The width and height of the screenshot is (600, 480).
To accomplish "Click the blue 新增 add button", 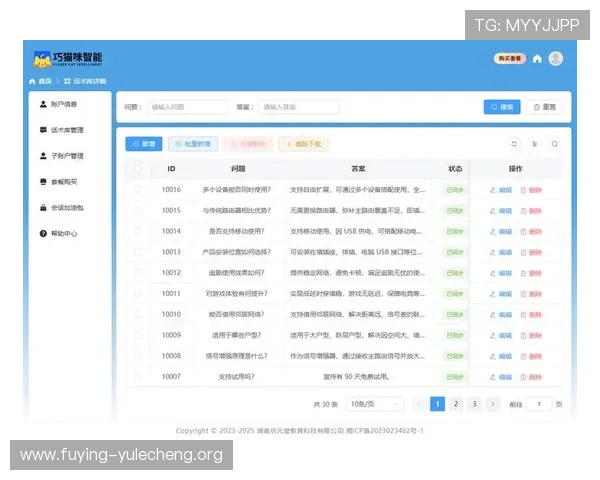I will (144, 144).
